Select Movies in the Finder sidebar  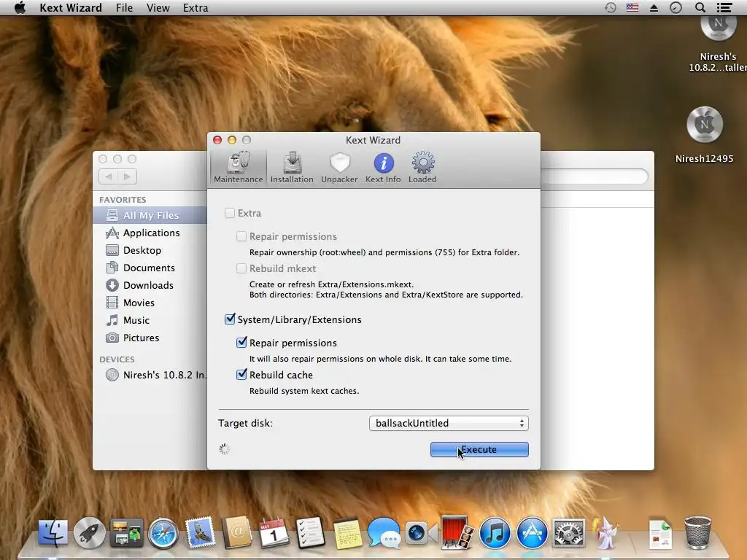(x=150, y=303)
